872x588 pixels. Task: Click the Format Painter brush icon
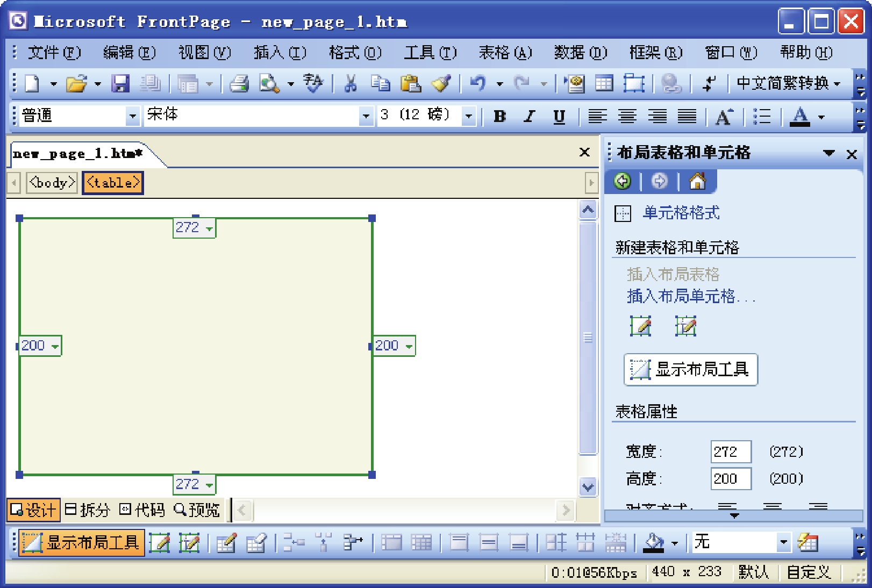(441, 83)
